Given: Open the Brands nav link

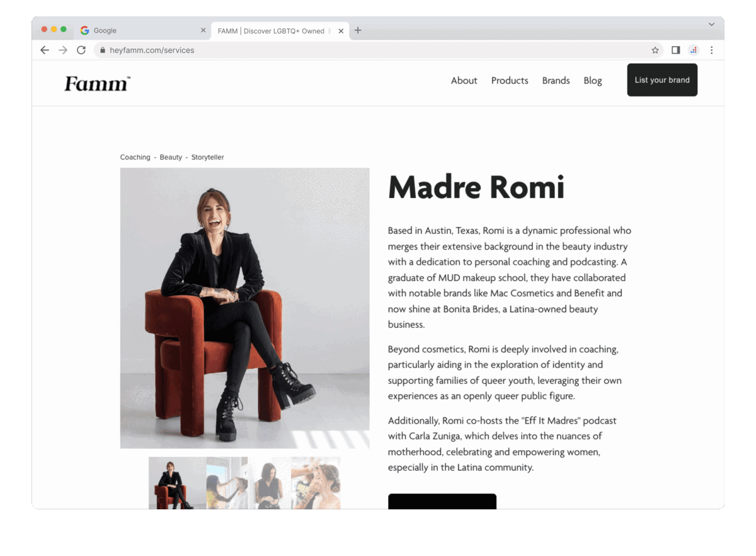Looking at the screenshot, I should tap(556, 81).
